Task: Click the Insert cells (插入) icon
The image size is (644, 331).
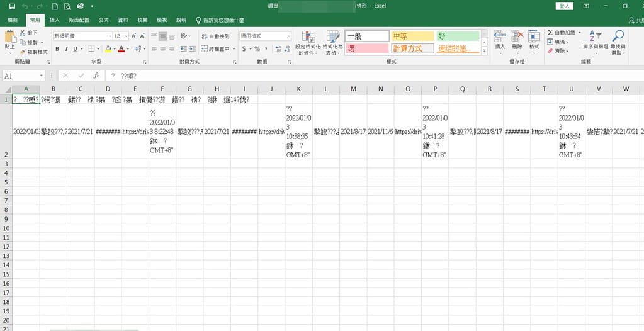Action: (500, 43)
